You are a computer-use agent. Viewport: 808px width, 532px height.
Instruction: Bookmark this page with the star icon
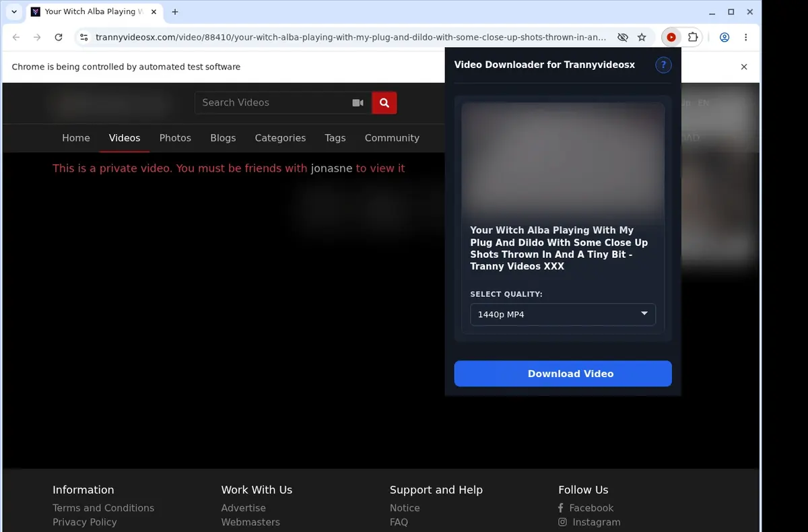click(x=642, y=38)
